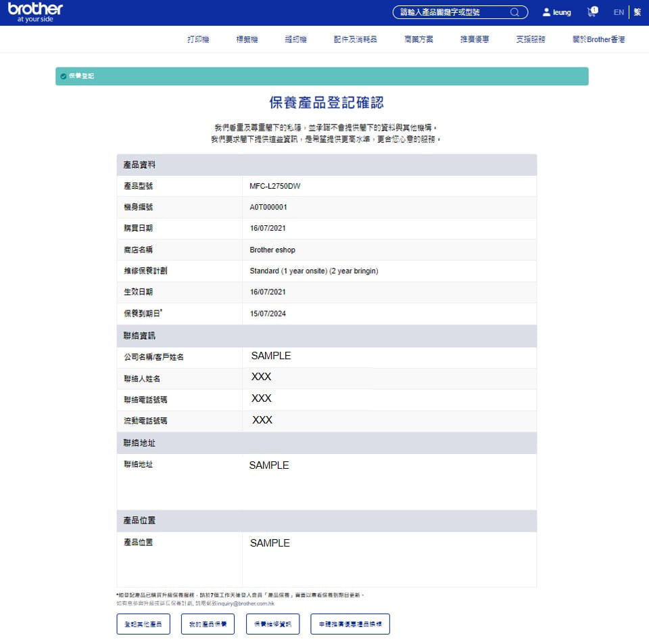
Task: Select the shop name Brother eshop
Action: 272,250
